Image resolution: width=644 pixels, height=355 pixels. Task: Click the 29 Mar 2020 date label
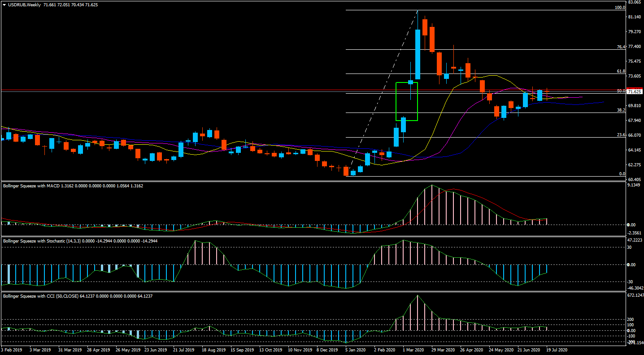[x=443, y=349]
